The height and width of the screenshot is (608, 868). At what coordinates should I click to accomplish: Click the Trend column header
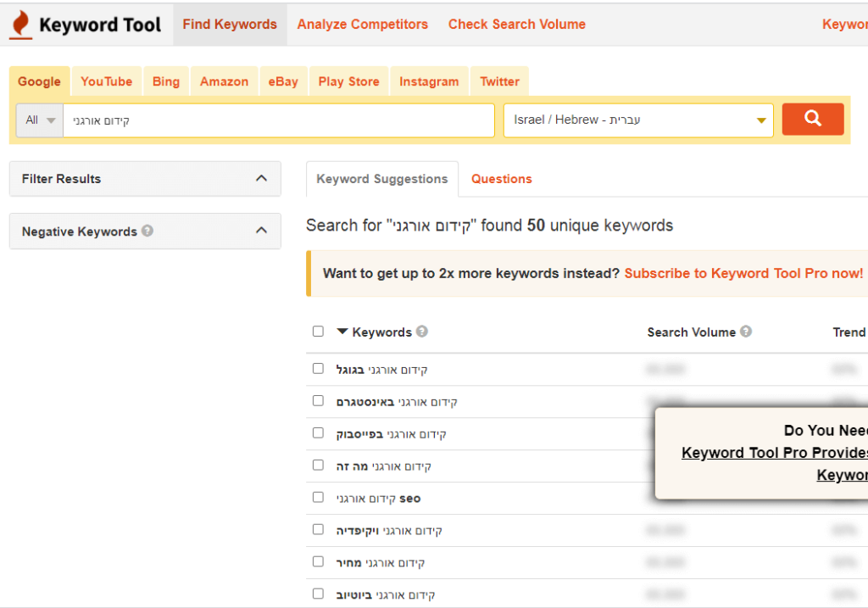[849, 332]
